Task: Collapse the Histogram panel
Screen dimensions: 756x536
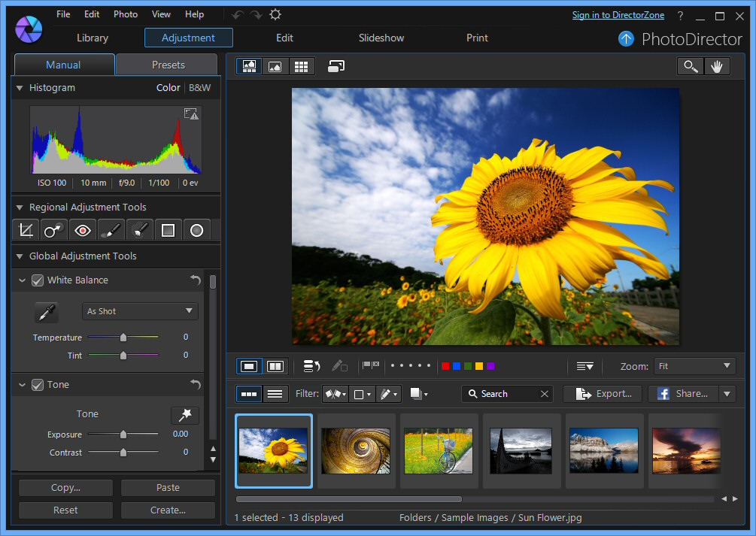Action: pyautogui.click(x=18, y=87)
